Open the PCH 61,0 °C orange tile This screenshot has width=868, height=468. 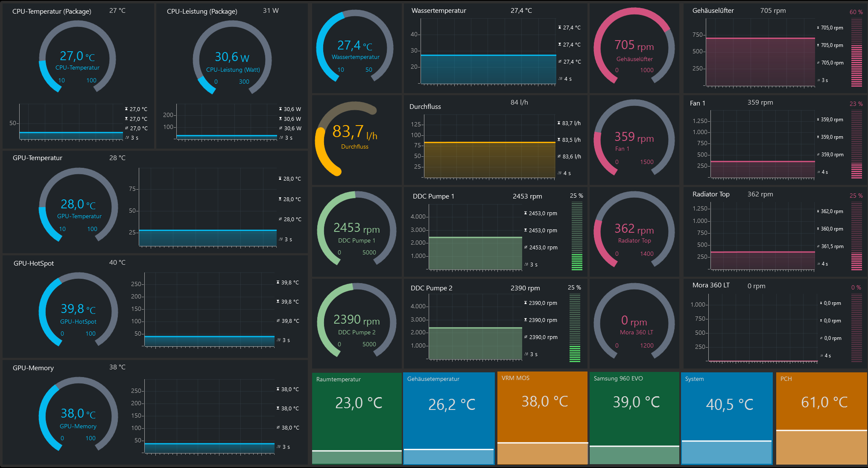821,418
